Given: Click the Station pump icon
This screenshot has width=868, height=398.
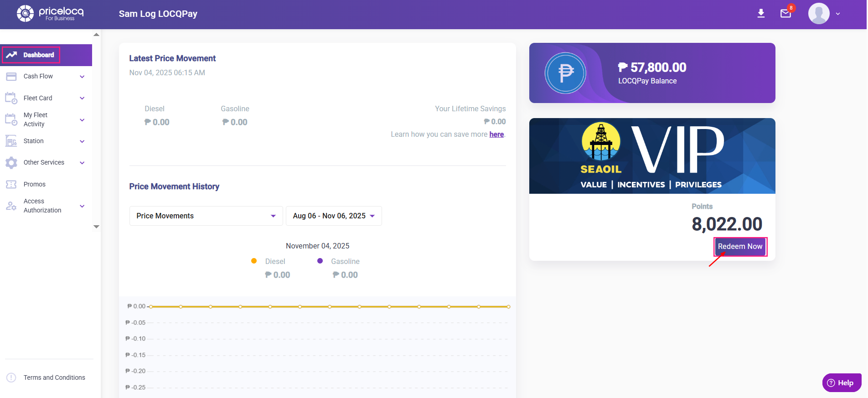Looking at the screenshot, I should [x=11, y=141].
